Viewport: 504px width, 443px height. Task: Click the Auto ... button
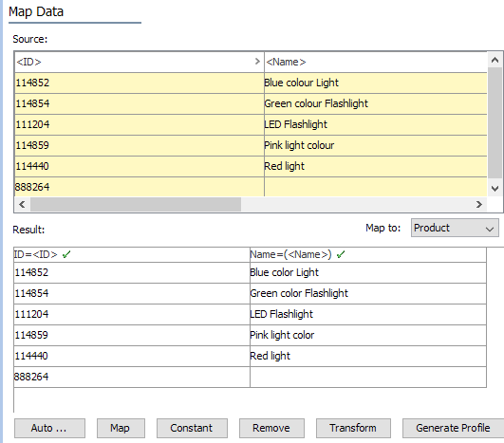(49, 428)
